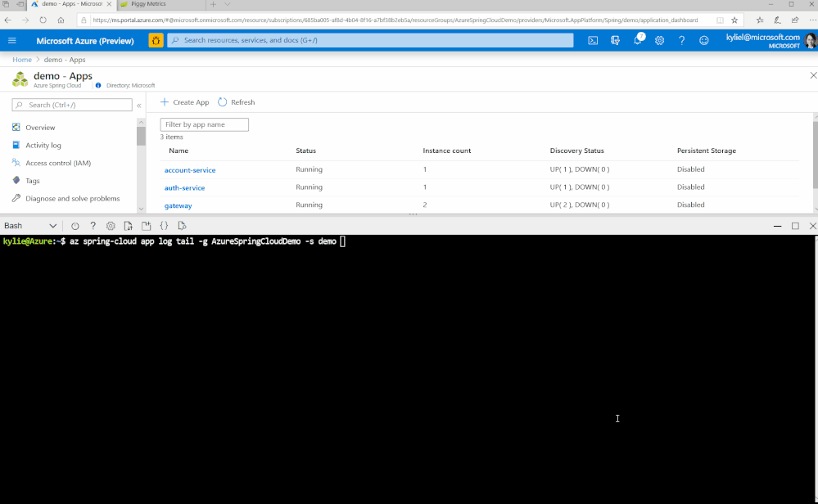Collapse the left navigation menu
The height and width of the screenshot is (504, 818).
[139, 106]
